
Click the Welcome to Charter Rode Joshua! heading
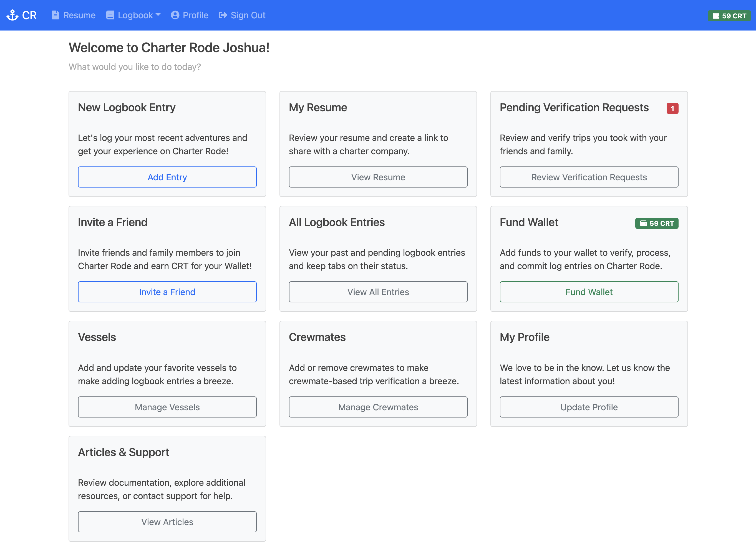point(169,48)
